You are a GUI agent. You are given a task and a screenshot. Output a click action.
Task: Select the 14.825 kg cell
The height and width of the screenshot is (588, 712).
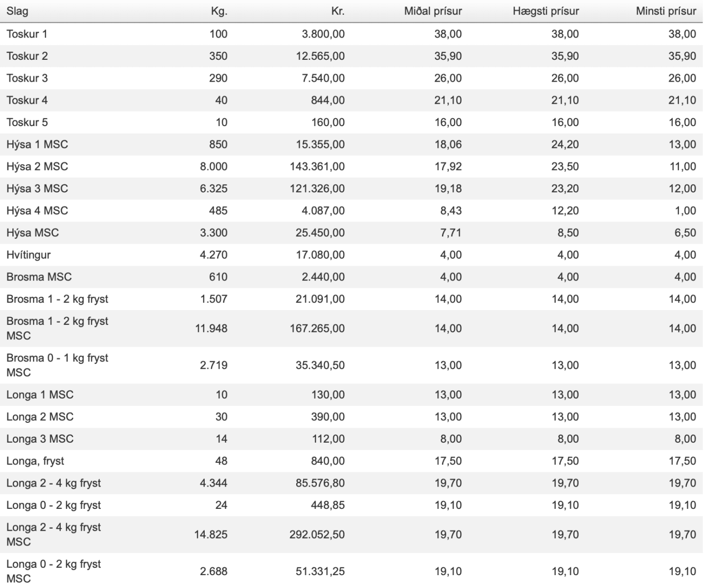click(211, 535)
